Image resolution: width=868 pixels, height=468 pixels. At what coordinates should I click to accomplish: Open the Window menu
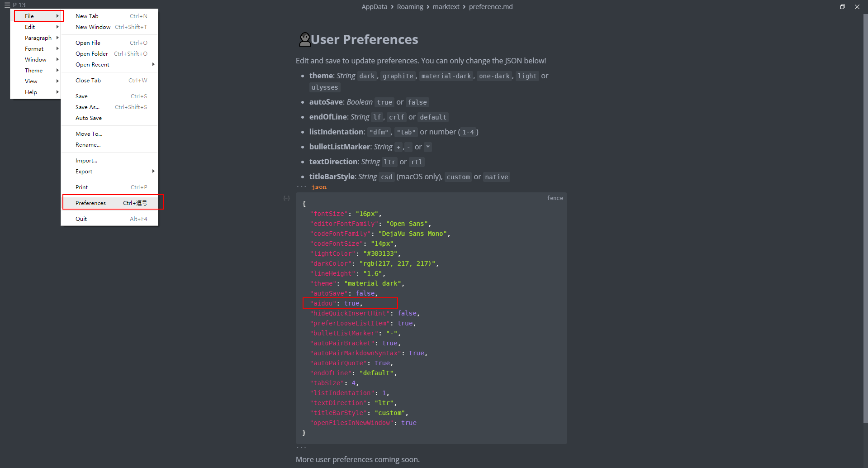coord(36,59)
